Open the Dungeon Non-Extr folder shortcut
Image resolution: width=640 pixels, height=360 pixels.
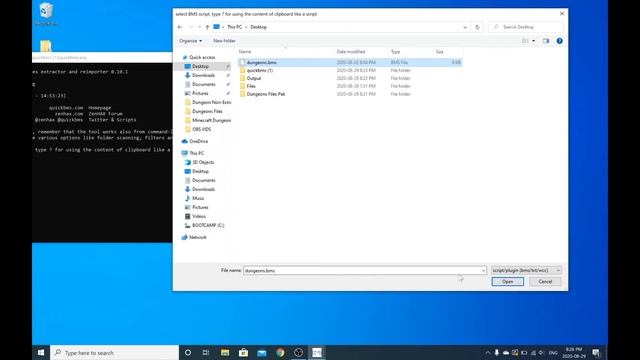pyautogui.click(x=211, y=102)
